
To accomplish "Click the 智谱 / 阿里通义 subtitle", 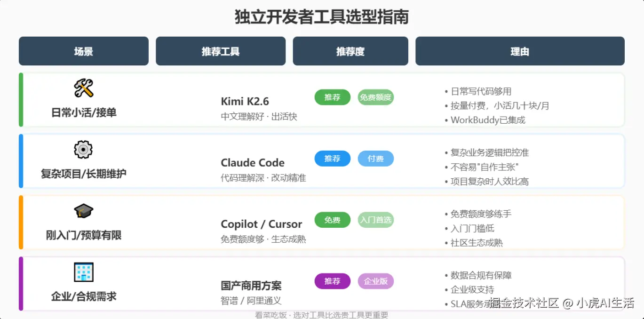I will point(251,301).
